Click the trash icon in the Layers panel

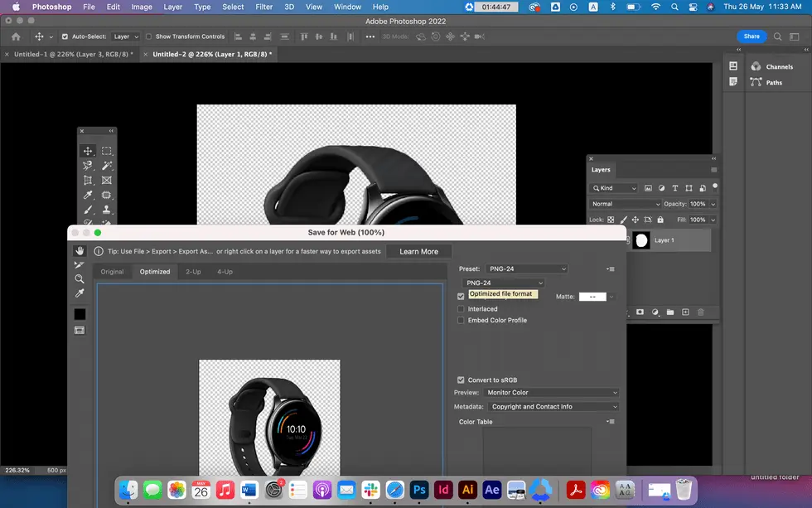tap(701, 312)
